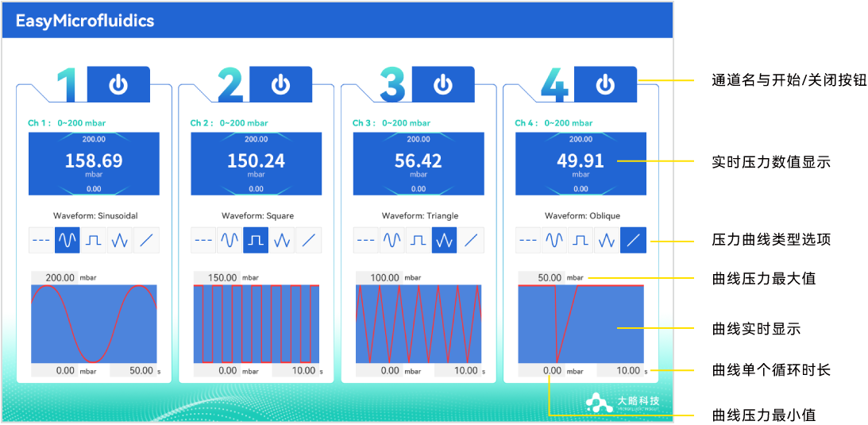Viewport: 868px width, 425px height.
Task: Click the 'Ch 1 : 0~200 mbar' label
Action: (x=67, y=123)
